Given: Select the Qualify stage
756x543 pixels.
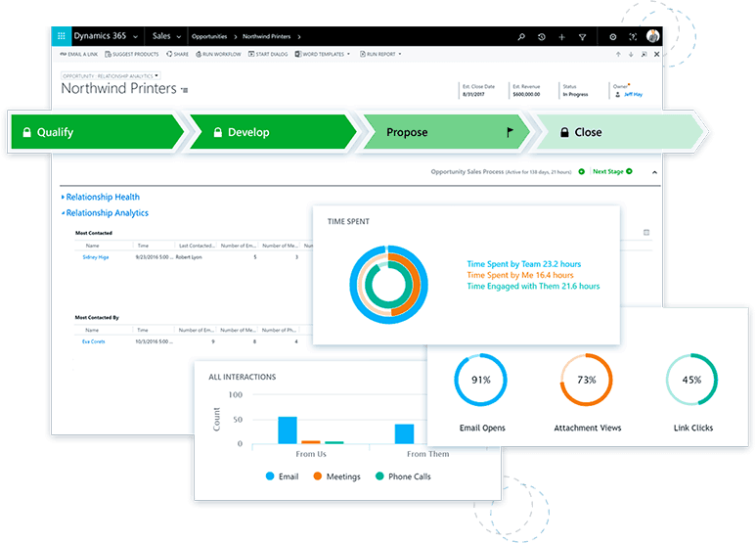Looking at the screenshot, I should [x=98, y=132].
